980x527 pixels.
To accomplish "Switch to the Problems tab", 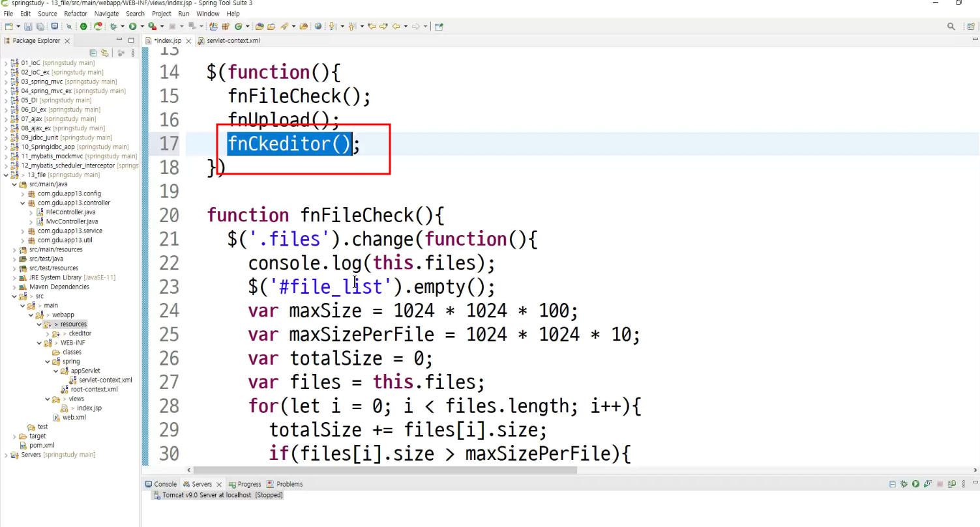I will pos(284,484).
